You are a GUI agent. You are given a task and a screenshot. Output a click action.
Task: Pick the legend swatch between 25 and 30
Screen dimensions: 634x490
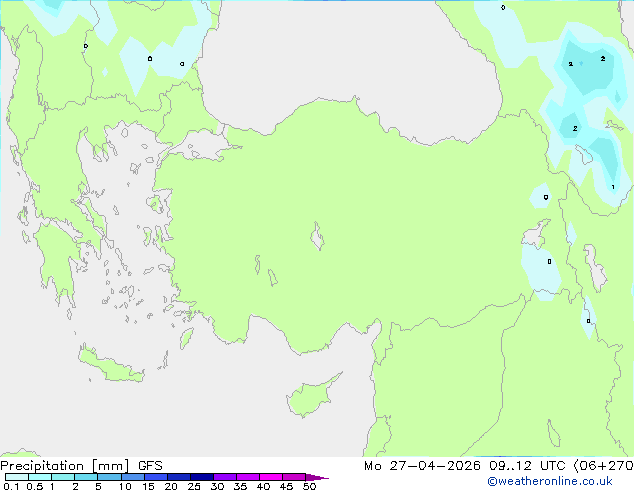tap(202, 477)
